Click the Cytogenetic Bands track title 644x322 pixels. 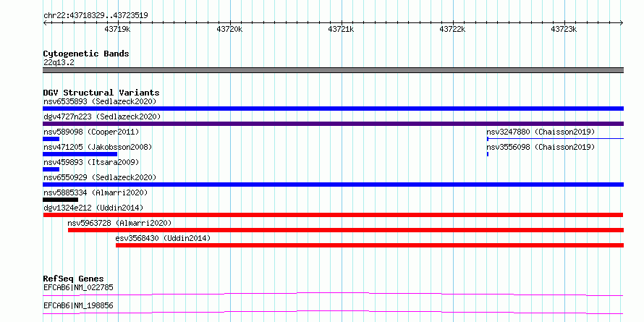coord(86,54)
